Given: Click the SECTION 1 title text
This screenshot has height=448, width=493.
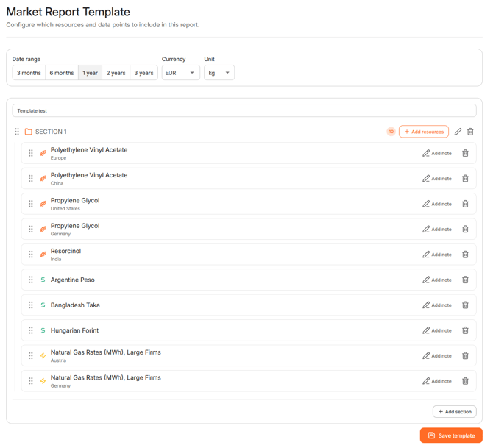Looking at the screenshot, I should coord(51,132).
